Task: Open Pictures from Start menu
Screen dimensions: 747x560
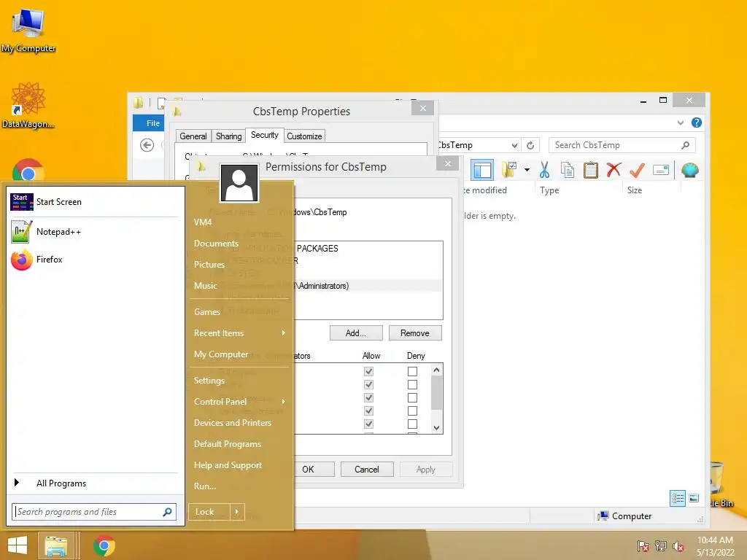Action: point(209,264)
